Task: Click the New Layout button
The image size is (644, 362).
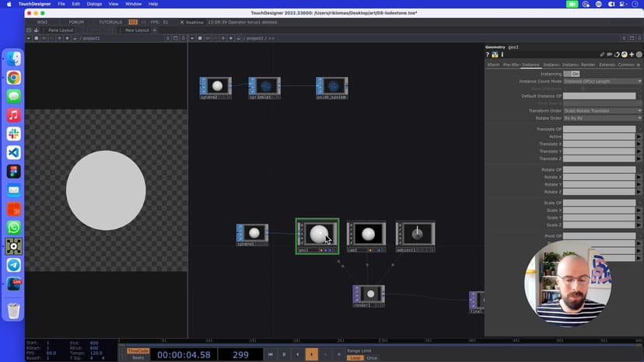Action: tap(137, 30)
